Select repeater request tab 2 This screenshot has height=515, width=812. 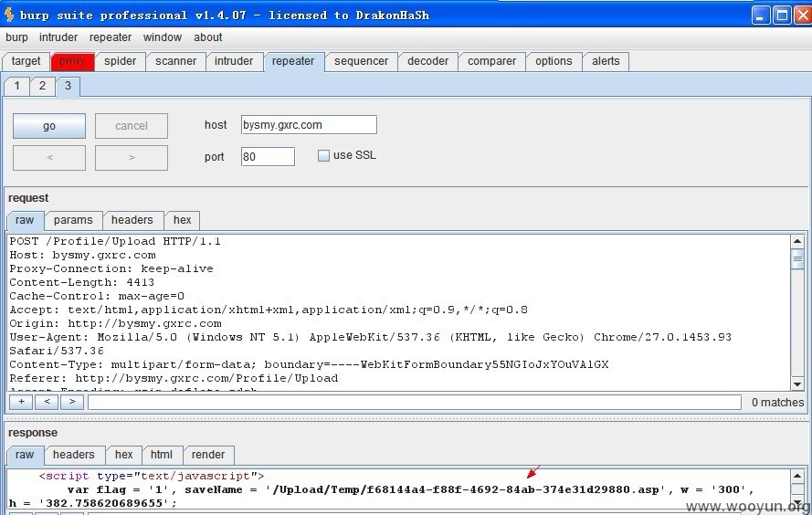[x=42, y=86]
